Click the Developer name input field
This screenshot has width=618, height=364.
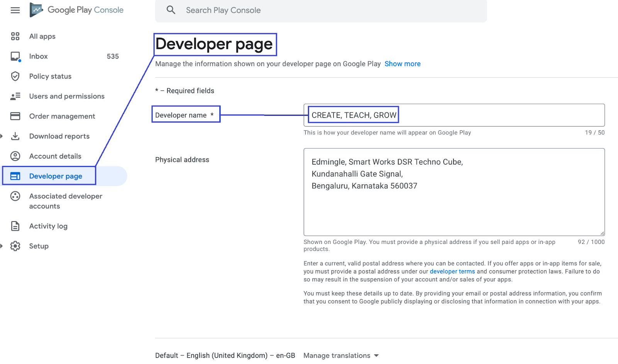point(454,115)
